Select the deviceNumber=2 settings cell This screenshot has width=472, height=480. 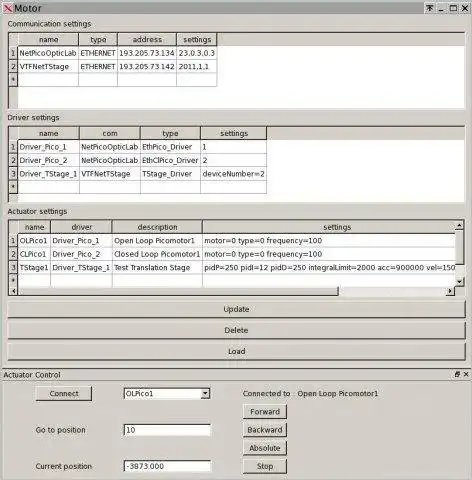[234, 174]
